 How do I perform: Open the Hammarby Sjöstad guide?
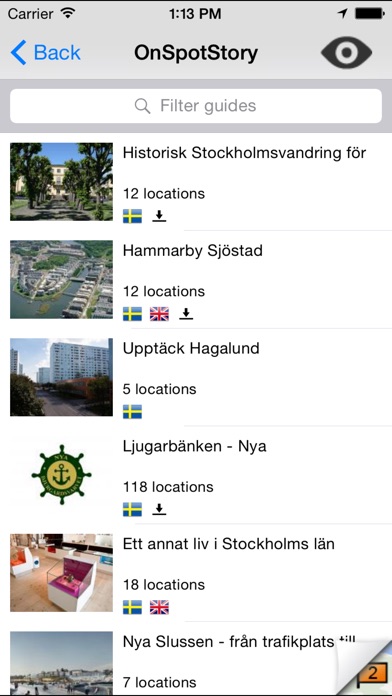pyautogui.click(x=196, y=280)
